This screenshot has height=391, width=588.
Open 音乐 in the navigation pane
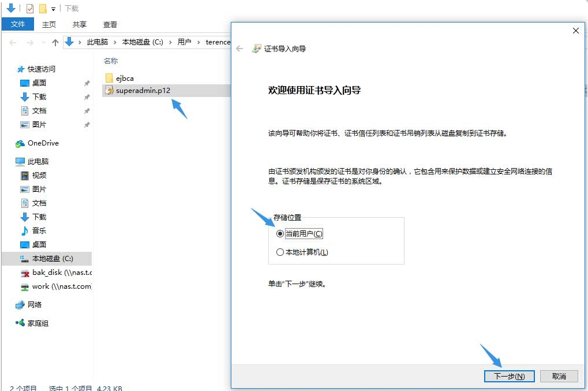pos(33,230)
